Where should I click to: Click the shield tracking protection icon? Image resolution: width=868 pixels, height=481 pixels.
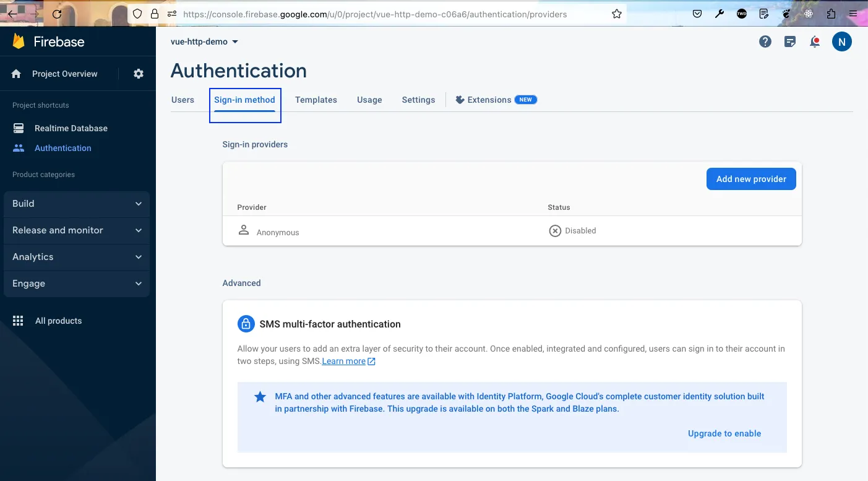tap(137, 14)
